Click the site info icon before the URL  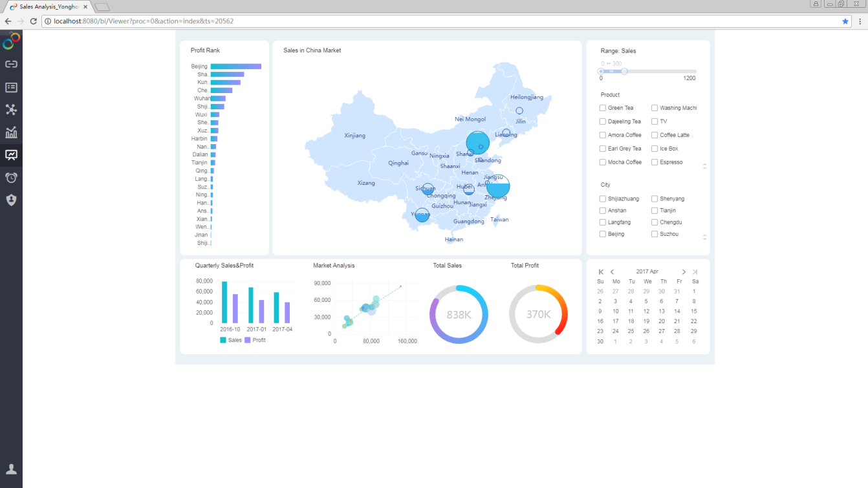(48, 21)
